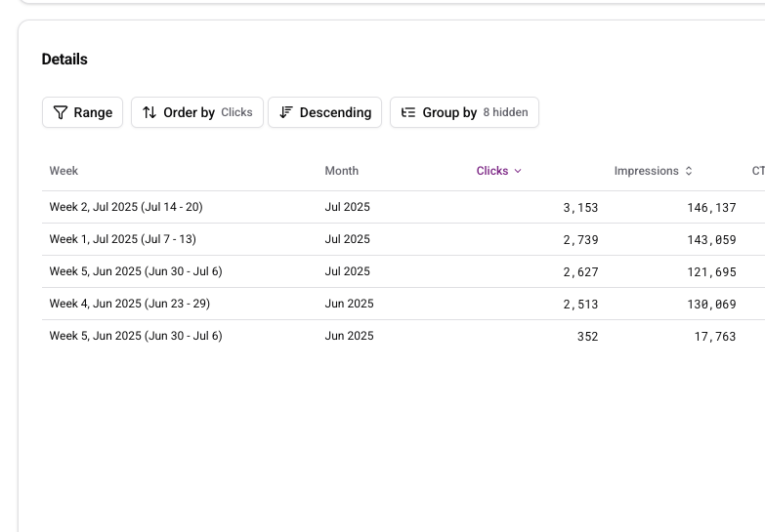Click the Jun 2025 month cell for Week 4

point(350,304)
